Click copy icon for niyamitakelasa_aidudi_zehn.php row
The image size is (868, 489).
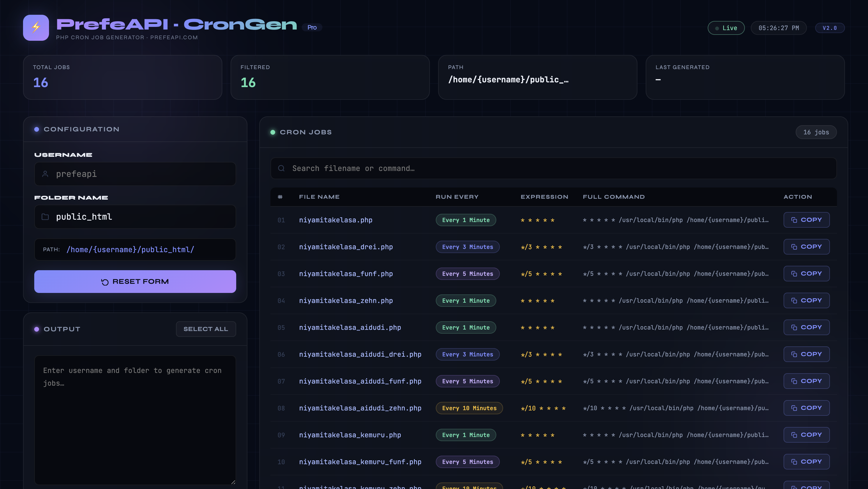coord(794,408)
